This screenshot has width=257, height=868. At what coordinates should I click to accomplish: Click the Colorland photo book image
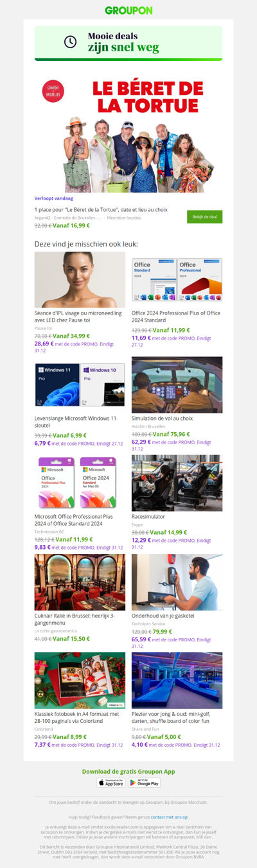coord(80,681)
